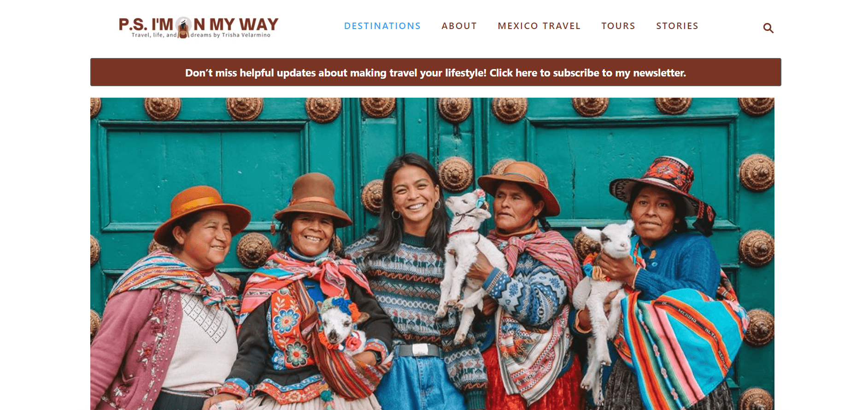The height and width of the screenshot is (410, 868).
Task: Open the Tours menu item
Action: point(618,26)
